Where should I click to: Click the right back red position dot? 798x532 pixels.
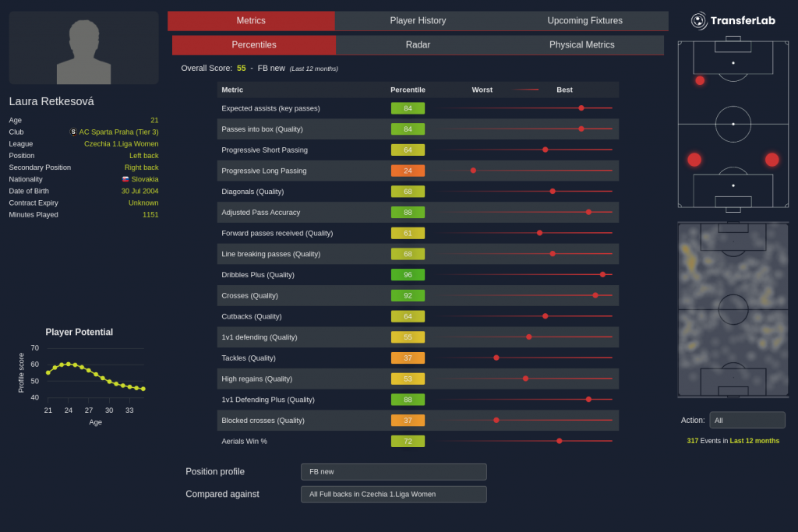click(772, 160)
